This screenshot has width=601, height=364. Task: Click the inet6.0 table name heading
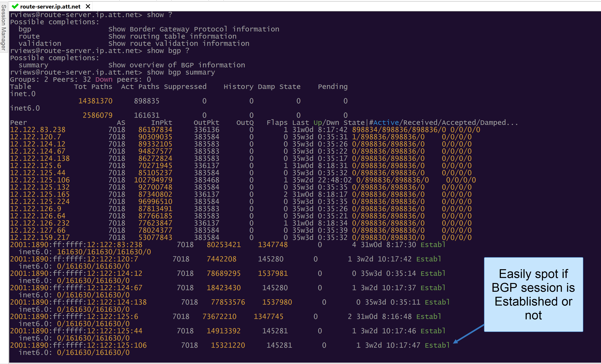pyautogui.click(x=25, y=108)
